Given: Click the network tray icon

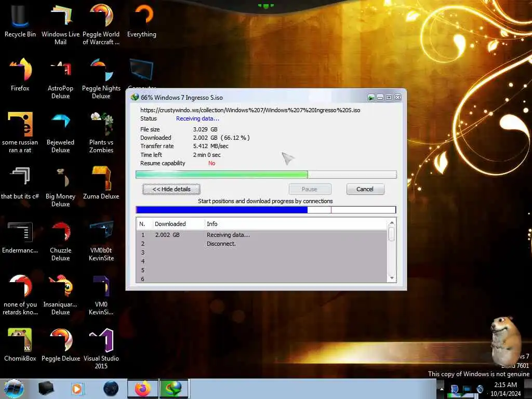Looking at the screenshot, I should [467, 389].
